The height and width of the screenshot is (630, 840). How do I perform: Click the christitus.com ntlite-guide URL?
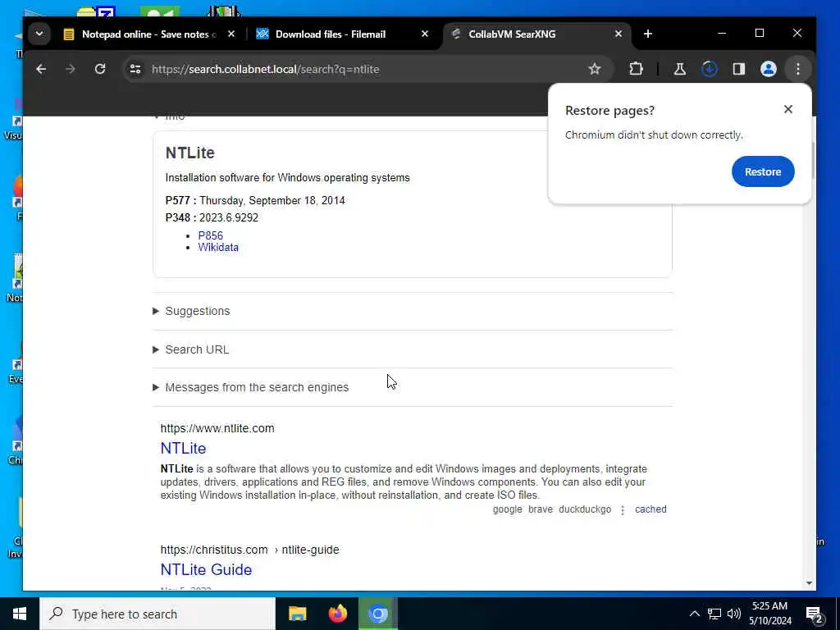point(249,550)
